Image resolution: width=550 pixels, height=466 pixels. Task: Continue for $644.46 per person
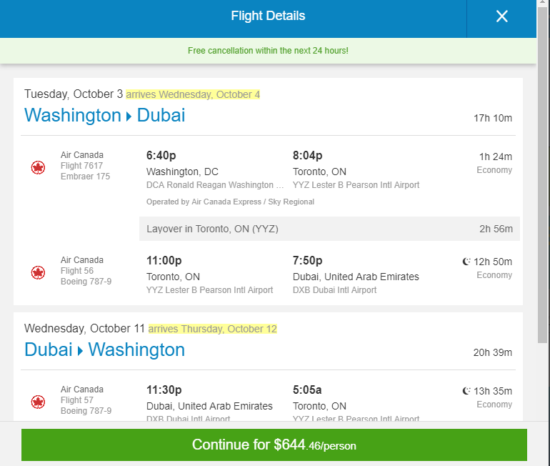pos(274,445)
